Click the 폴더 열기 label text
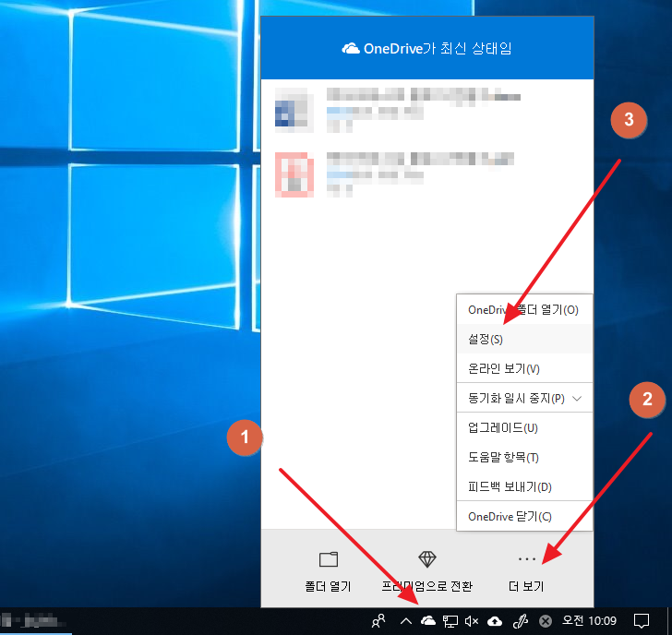The width and height of the screenshot is (672, 635). coord(329,586)
